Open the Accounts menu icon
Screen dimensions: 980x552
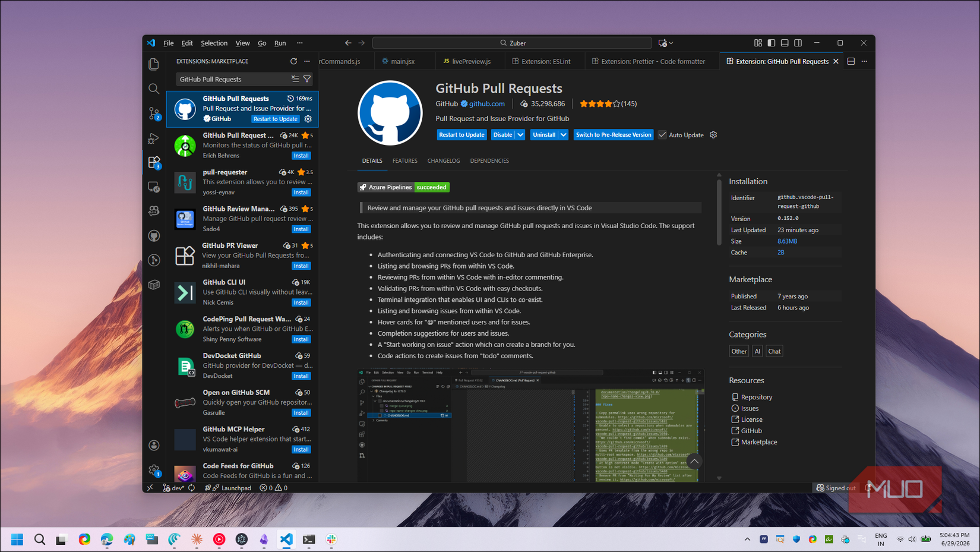(154, 445)
